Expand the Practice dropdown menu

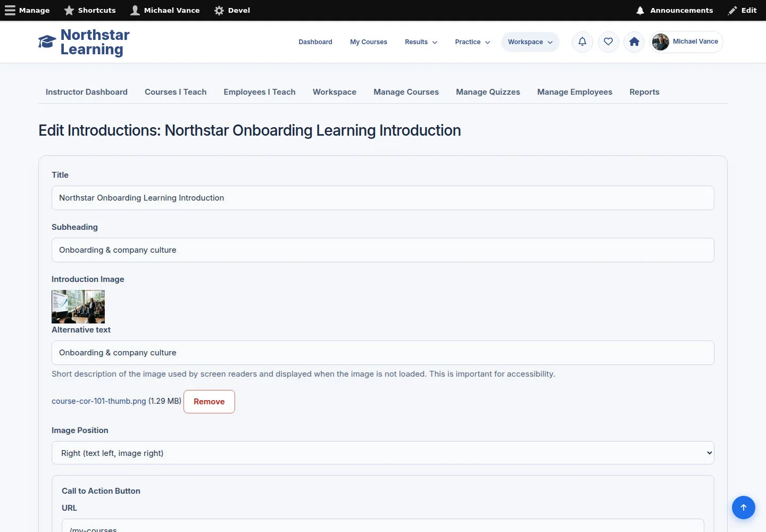pos(472,42)
